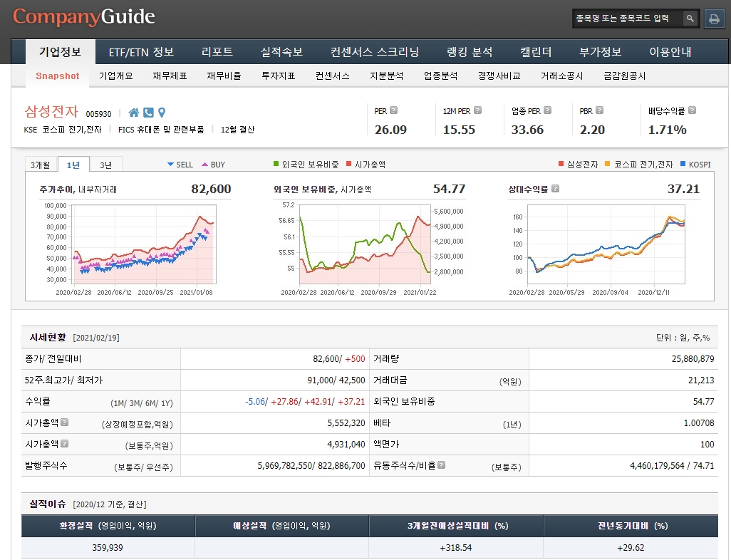
Task: Select the 1년 chart period tab
Action: [73, 165]
